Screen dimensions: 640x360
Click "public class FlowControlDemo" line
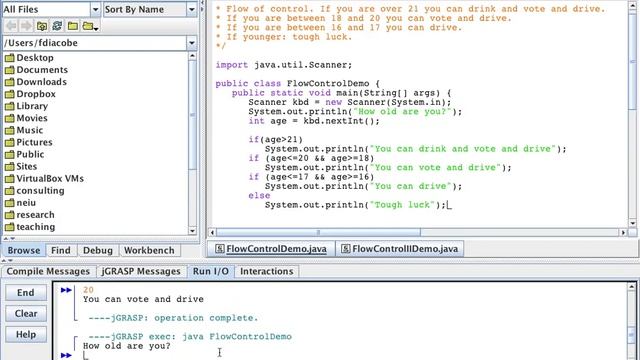click(298, 84)
